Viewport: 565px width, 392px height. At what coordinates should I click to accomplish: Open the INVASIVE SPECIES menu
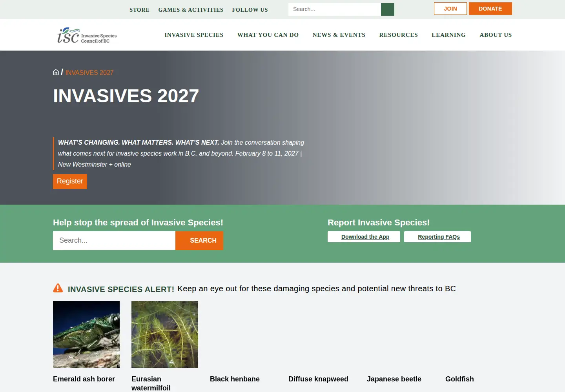pos(194,35)
